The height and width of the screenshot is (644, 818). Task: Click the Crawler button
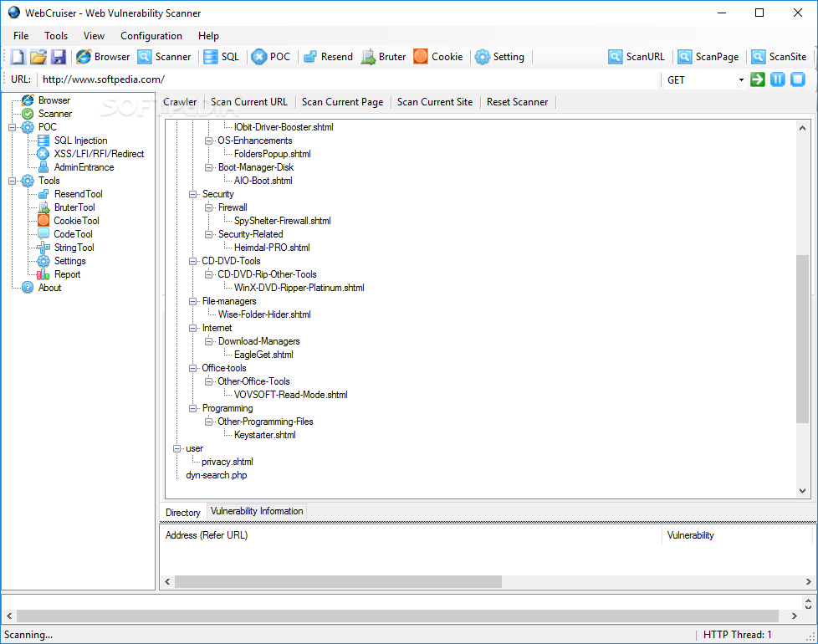coord(180,102)
